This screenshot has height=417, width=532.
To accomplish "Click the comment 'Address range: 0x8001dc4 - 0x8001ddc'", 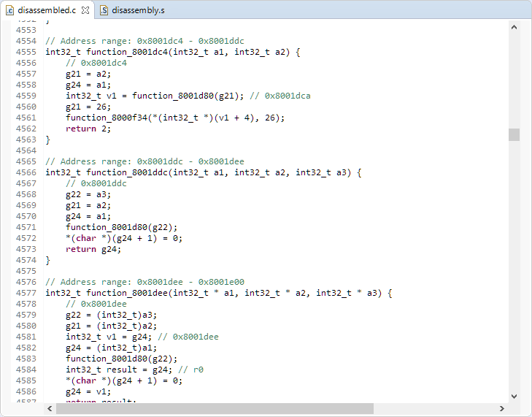I will [145, 41].
